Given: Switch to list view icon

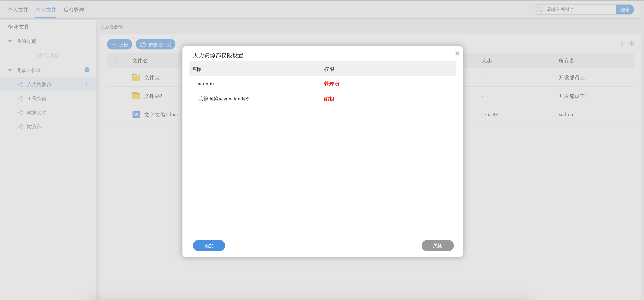Looking at the screenshot, I should pyautogui.click(x=624, y=44).
